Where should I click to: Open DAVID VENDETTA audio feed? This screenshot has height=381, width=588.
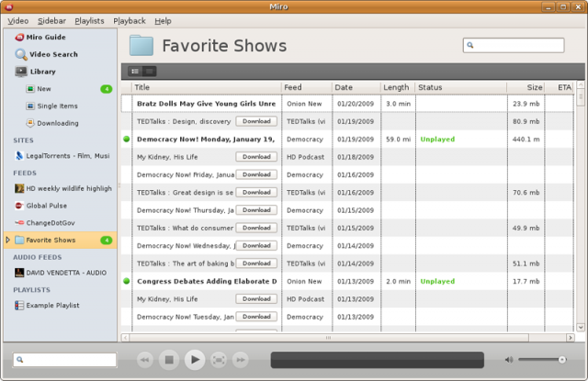click(61, 273)
